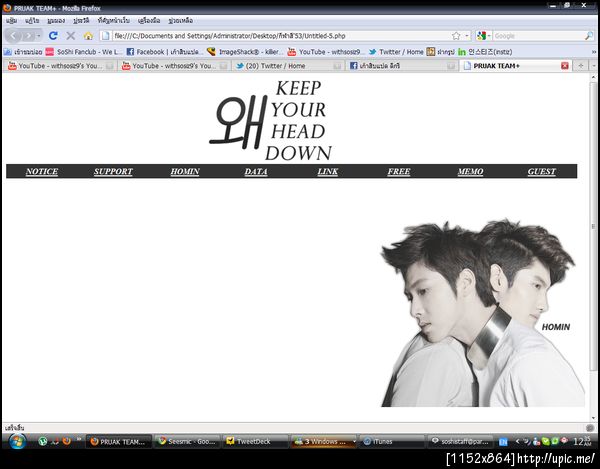The width and height of the screenshot is (600, 469).
Task: Click the taskbar clock
Action: click(x=582, y=442)
